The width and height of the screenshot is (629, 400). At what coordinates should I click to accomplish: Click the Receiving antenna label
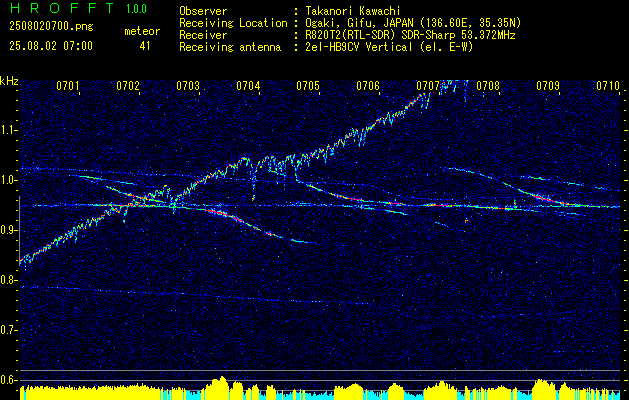(230, 47)
